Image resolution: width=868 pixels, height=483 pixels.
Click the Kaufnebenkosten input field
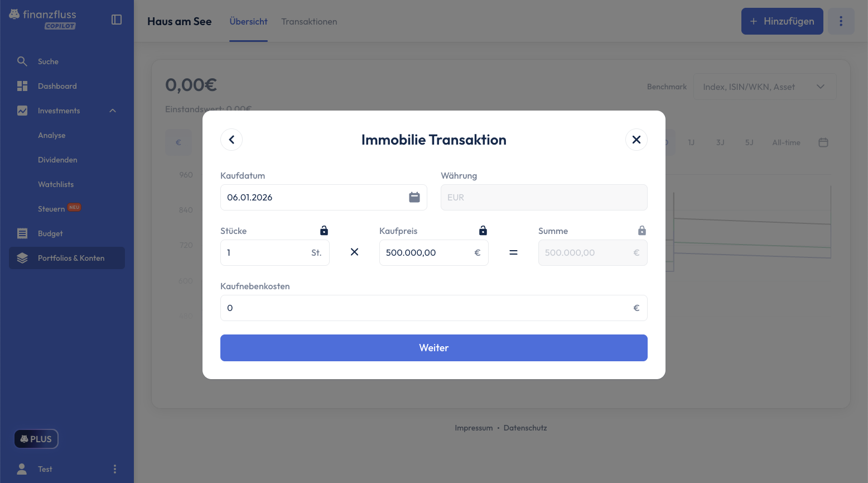(x=424, y=308)
